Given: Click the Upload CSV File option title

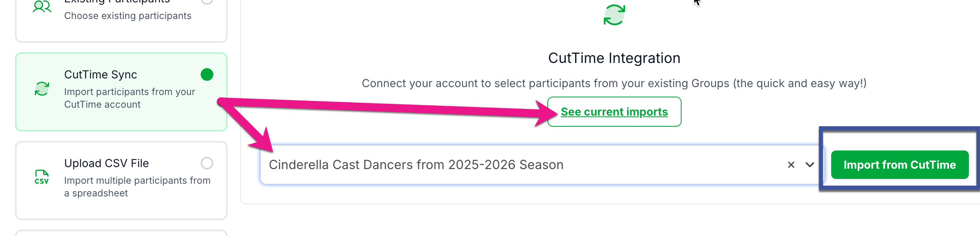Looking at the screenshot, I should [106, 163].
